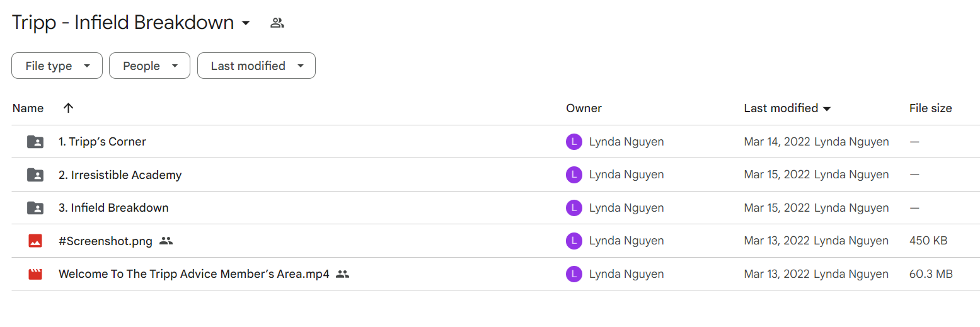Click the red image icon for #Screenshot.png
This screenshot has height=327, width=980.
pos(35,241)
